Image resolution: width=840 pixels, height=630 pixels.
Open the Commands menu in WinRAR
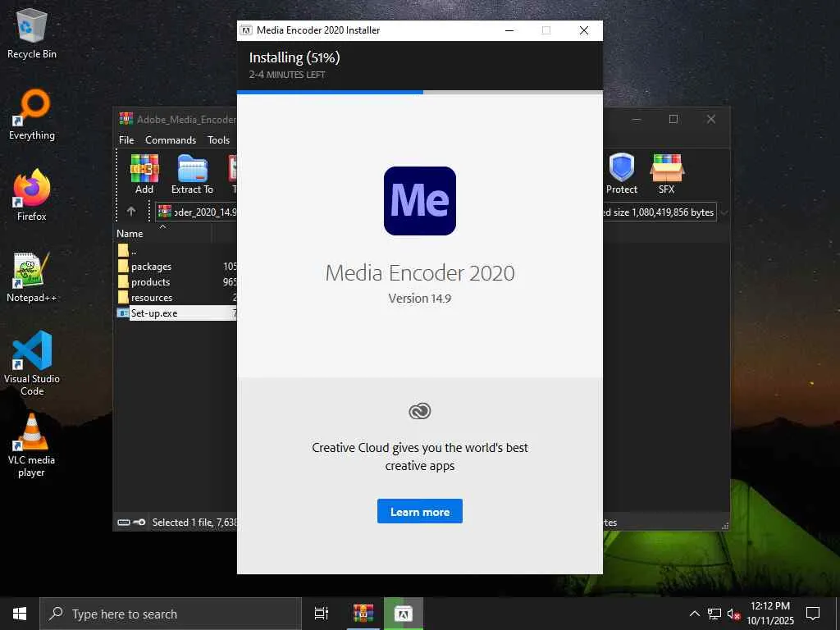point(171,139)
